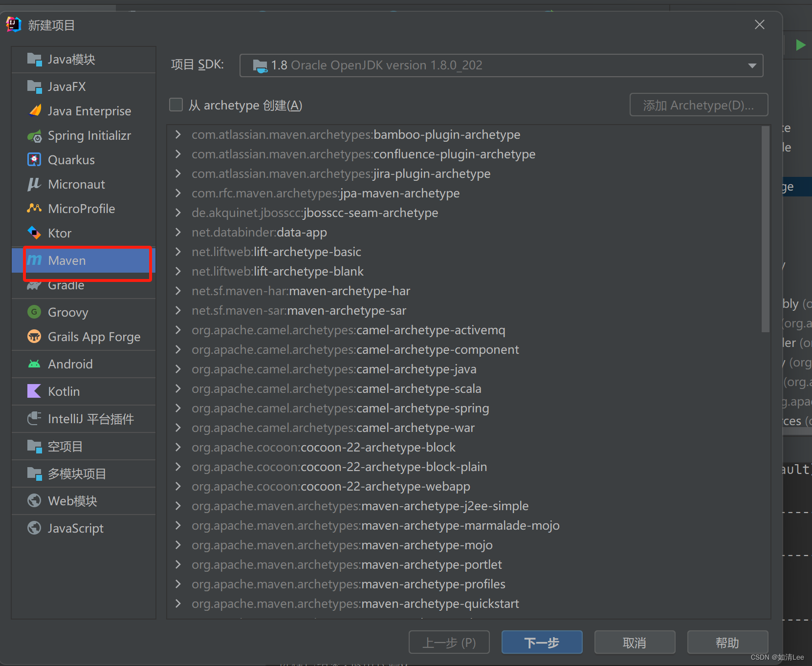
Task: Select Spring Initializr project type
Action: 84,135
